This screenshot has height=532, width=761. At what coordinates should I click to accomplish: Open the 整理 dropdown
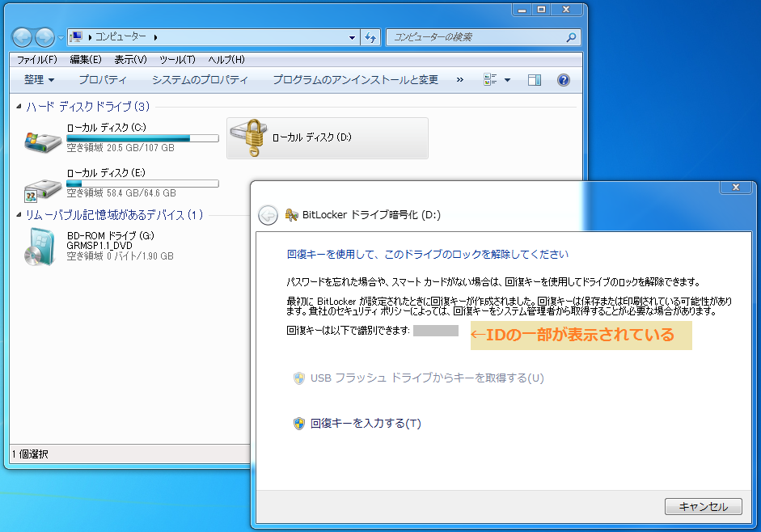click(39, 79)
